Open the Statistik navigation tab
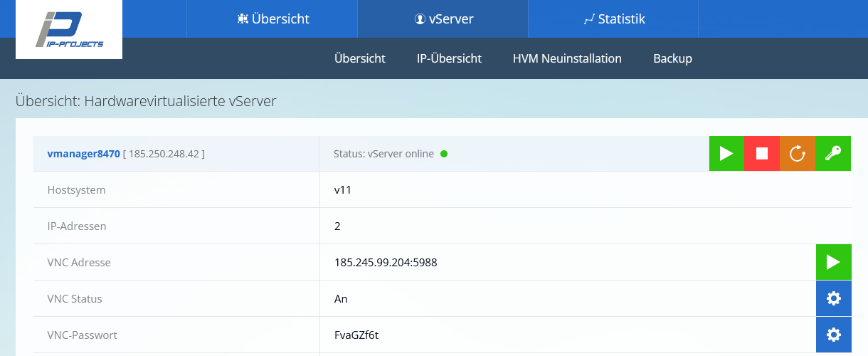868x356 pixels. [x=614, y=19]
